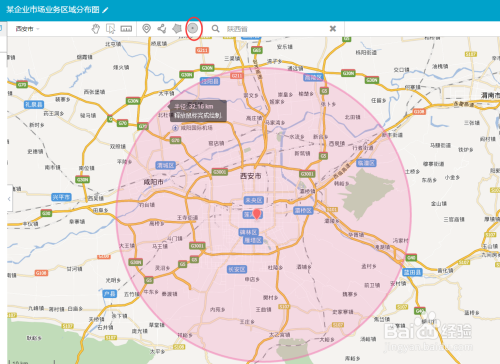Viewport: 500px width, 364px height.
Task: Focus the 陕西省 search input field
Action: point(275,29)
